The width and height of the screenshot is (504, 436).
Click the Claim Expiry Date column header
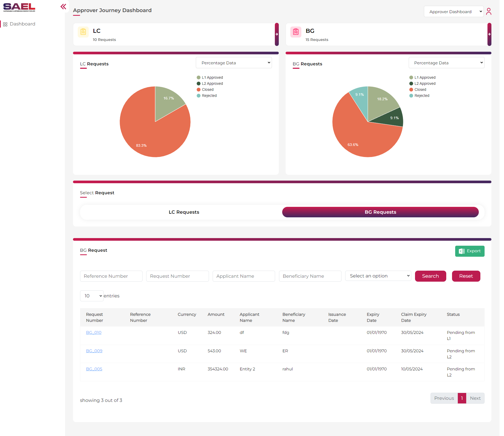tap(414, 317)
